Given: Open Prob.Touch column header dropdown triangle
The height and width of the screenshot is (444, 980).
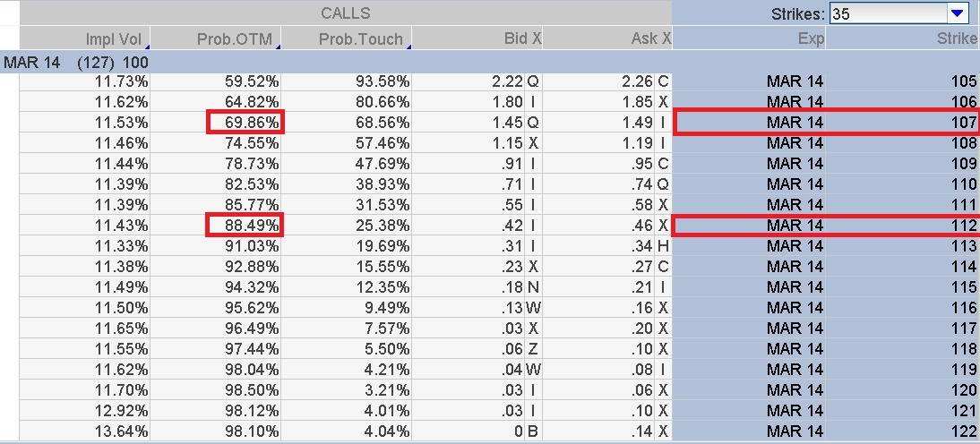Looking at the screenshot, I should pos(408,47).
